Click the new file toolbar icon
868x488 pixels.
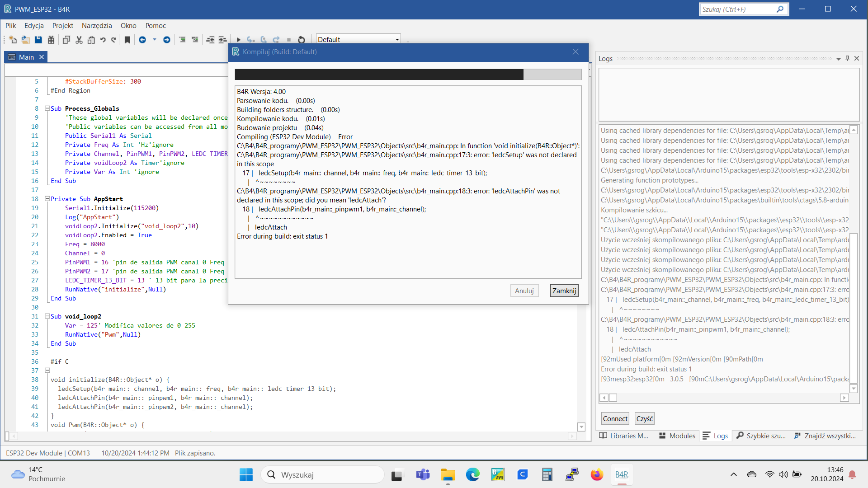click(x=13, y=40)
